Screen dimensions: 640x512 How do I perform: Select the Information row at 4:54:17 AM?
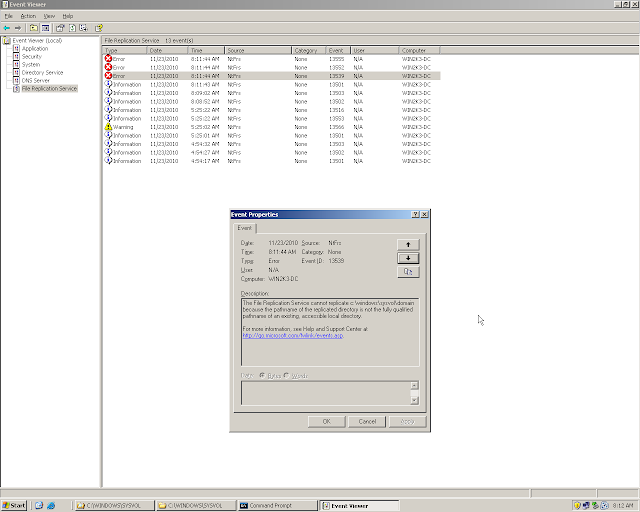[271, 161]
